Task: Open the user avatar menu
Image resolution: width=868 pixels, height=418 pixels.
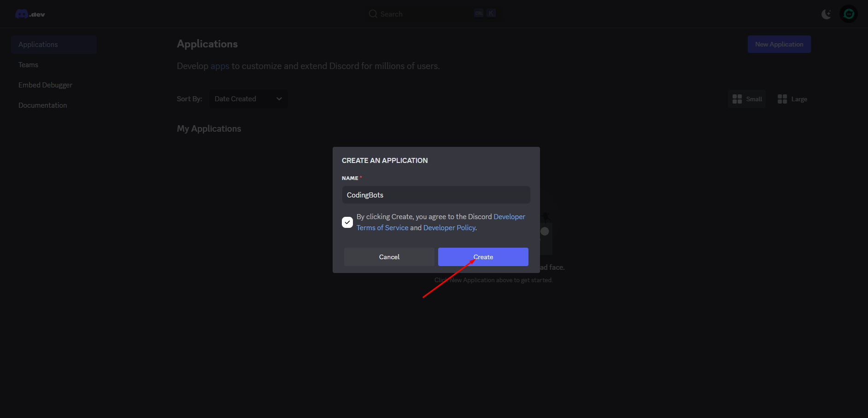Action: click(849, 14)
